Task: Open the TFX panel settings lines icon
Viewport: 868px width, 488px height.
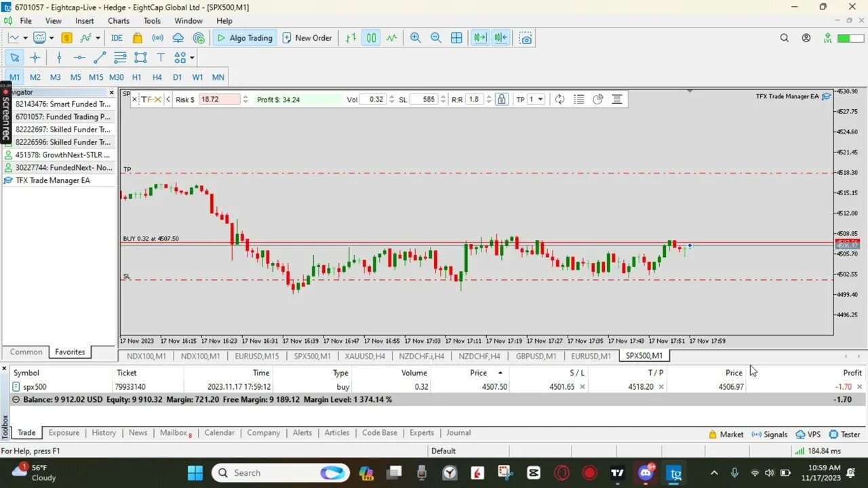Action: (x=617, y=99)
